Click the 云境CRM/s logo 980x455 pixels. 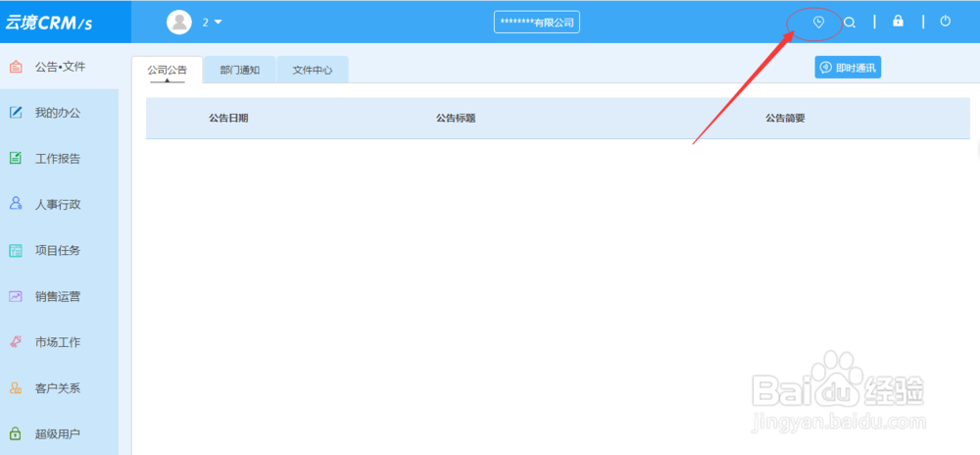tap(49, 24)
